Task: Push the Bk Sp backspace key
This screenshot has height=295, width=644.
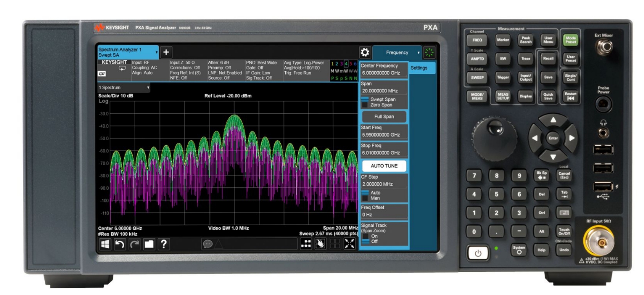Action: [542, 175]
